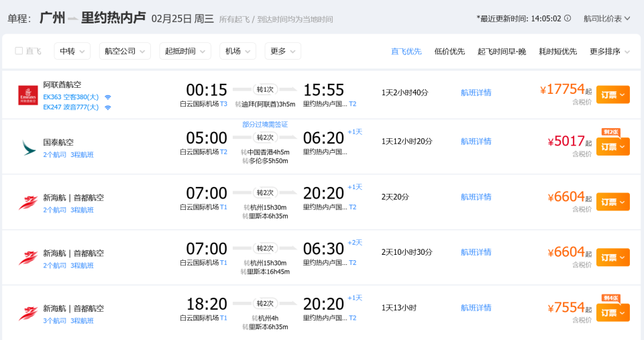Click the airline logo on the 18:20 flight
This screenshot has width=644, height=340.
(x=28, y=313)
